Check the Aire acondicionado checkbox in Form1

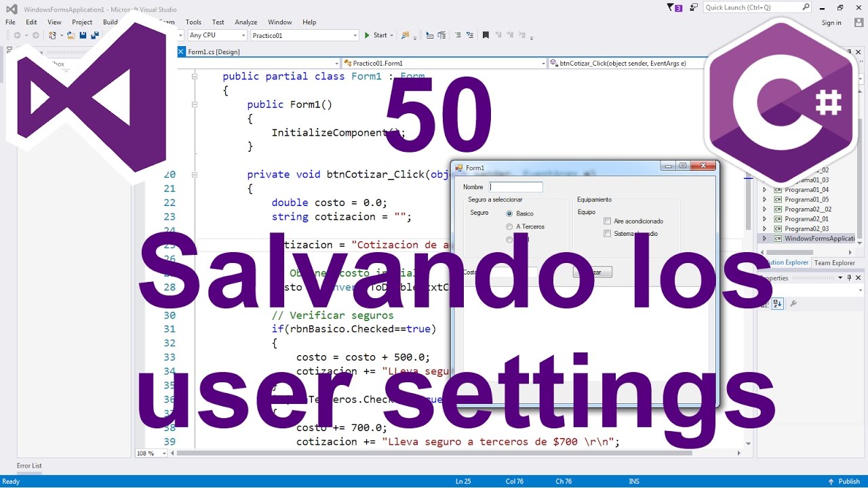pos(608,221)
